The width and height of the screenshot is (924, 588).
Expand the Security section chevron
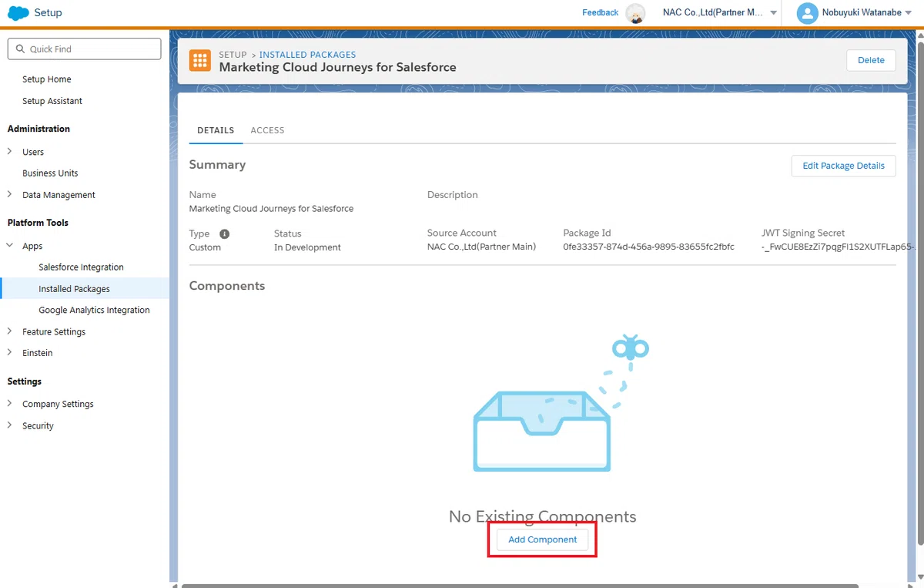9,425
